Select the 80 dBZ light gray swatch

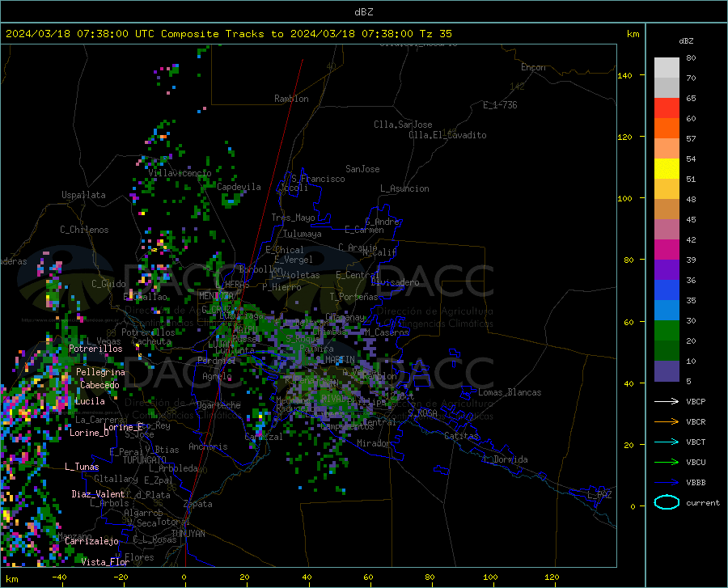pyautogui.click(x=667, y=68)
